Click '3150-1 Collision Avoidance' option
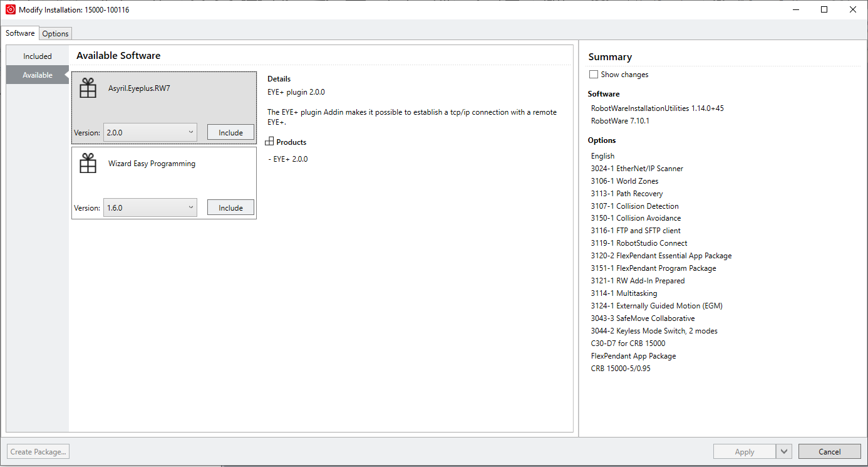This screenshot has height=467, width=868. click(x=636, y=218)
